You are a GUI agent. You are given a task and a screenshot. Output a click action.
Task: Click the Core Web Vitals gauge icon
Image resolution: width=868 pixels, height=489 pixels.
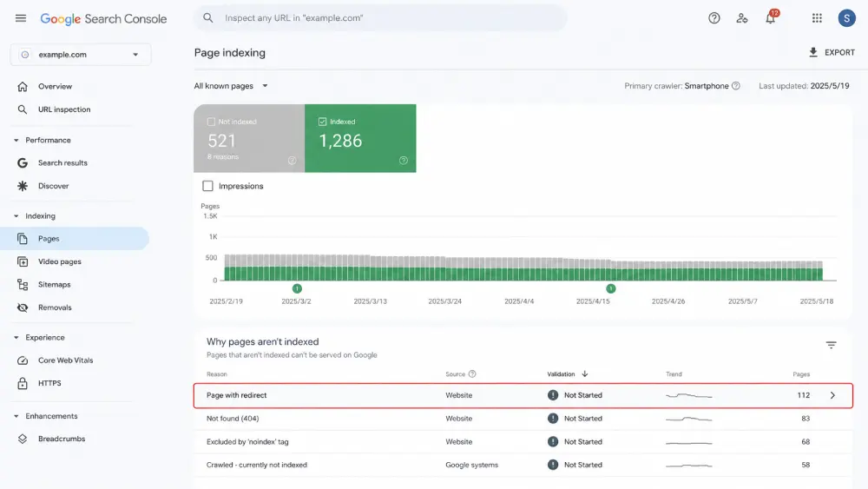click(23, 360)
